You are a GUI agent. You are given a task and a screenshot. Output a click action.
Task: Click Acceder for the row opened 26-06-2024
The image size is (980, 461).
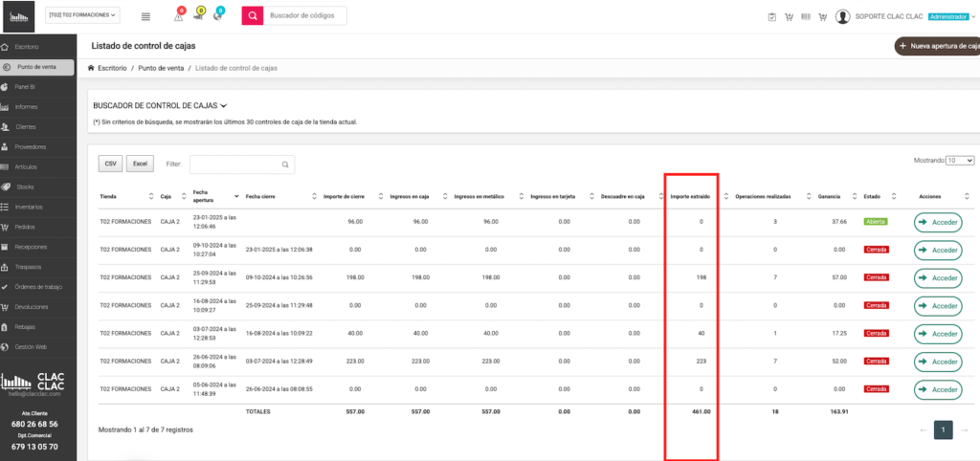(938, 362)
